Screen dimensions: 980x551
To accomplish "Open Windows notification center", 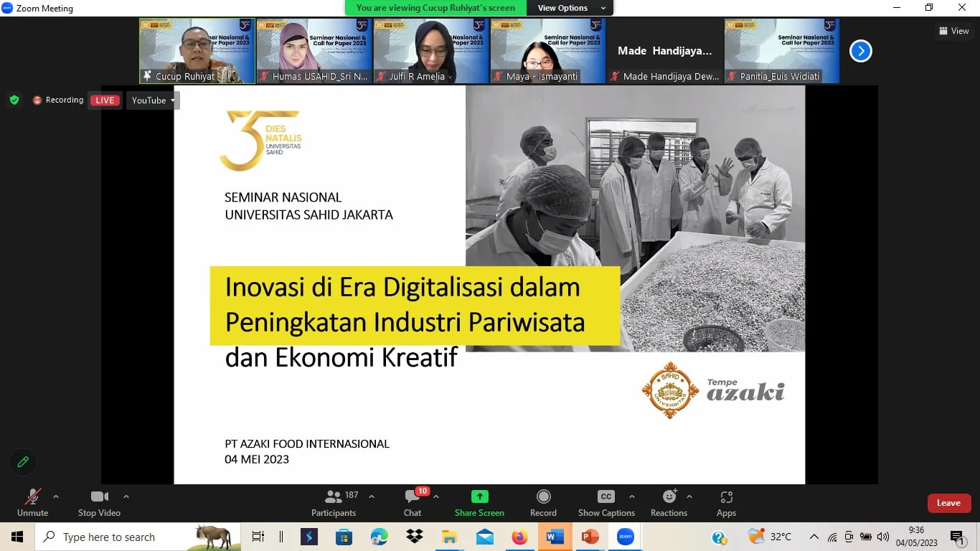I will [958, 537].
